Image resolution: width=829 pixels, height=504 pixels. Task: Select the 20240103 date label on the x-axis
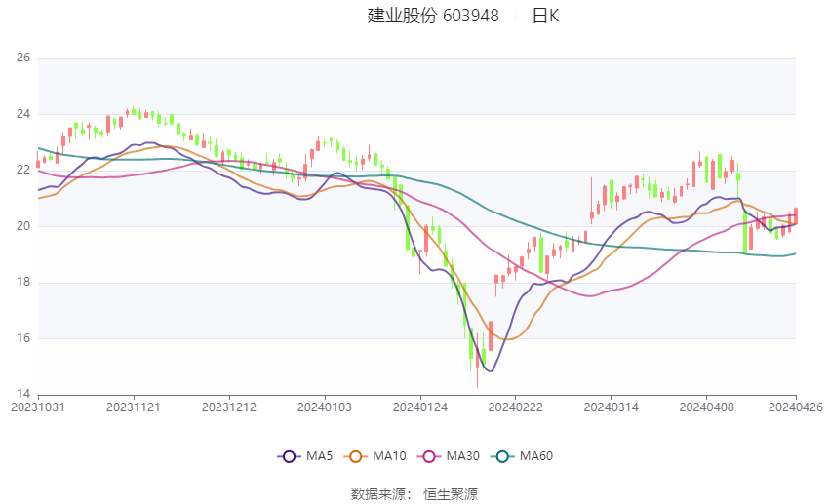(x=323, y=407)
